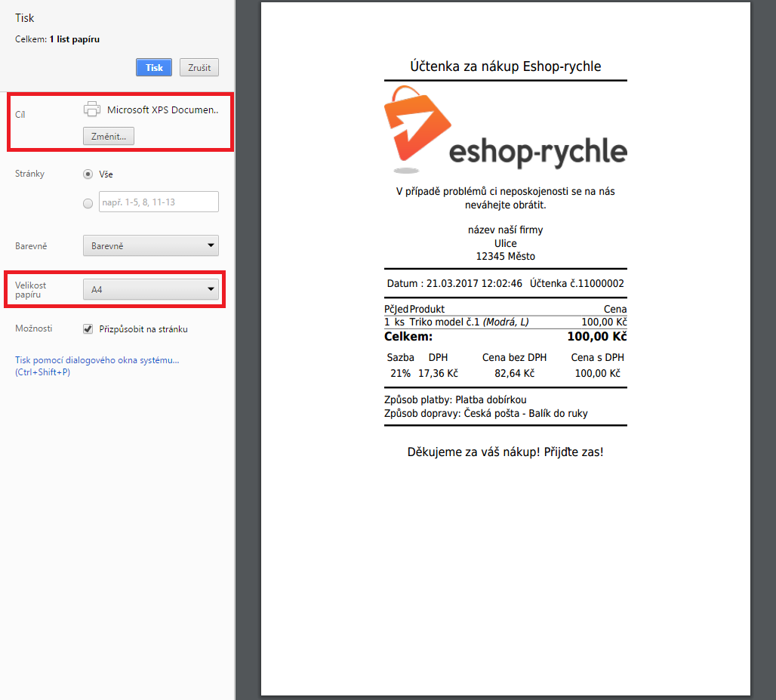Select the Vše pages radio button
776x700 pixels.
coord(88,174)
